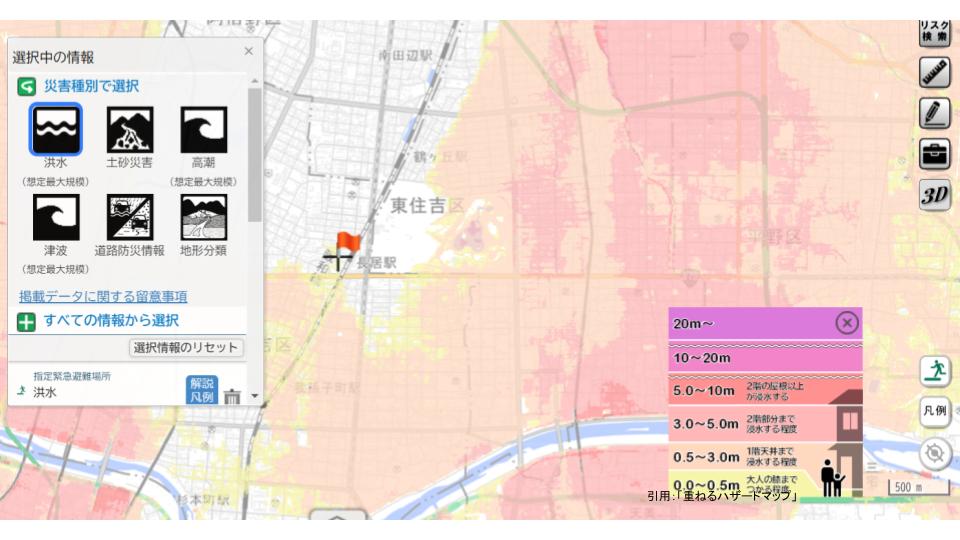Click the 10～20m legend color band
Image resolution: width=960 pixels, height=540 pixels.
(x=765, y=358)
